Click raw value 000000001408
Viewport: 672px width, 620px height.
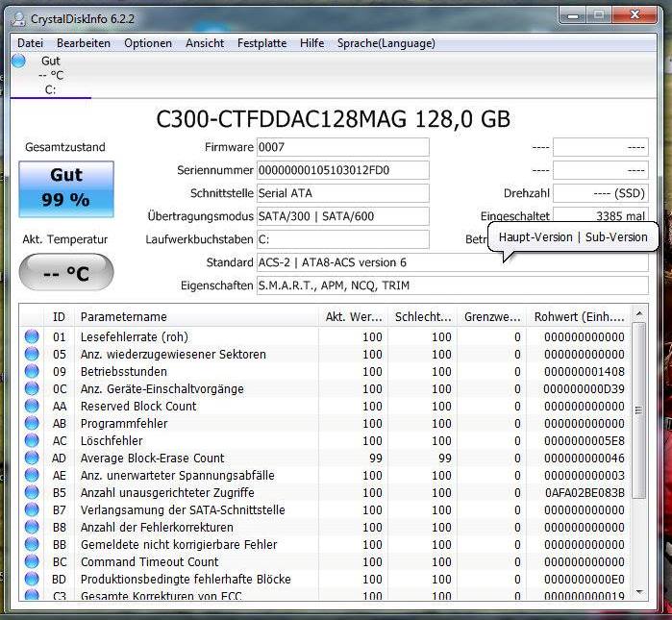585,371
